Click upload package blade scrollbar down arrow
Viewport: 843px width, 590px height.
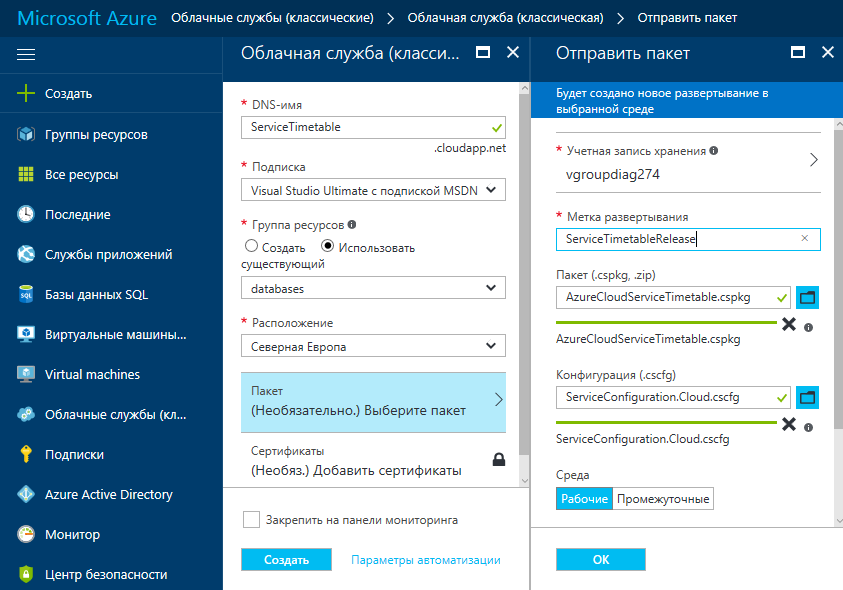[838, 521]
